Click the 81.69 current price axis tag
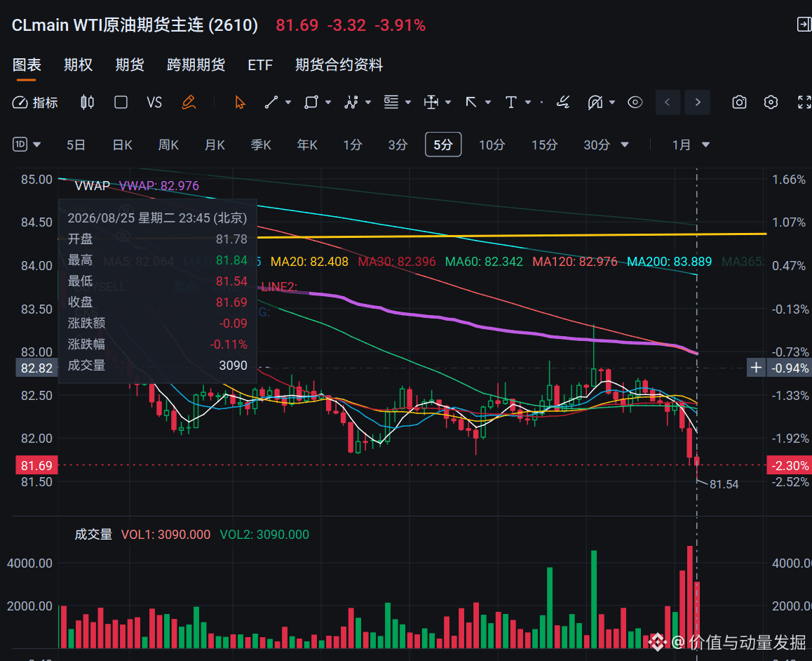 [x=36, y=465]
